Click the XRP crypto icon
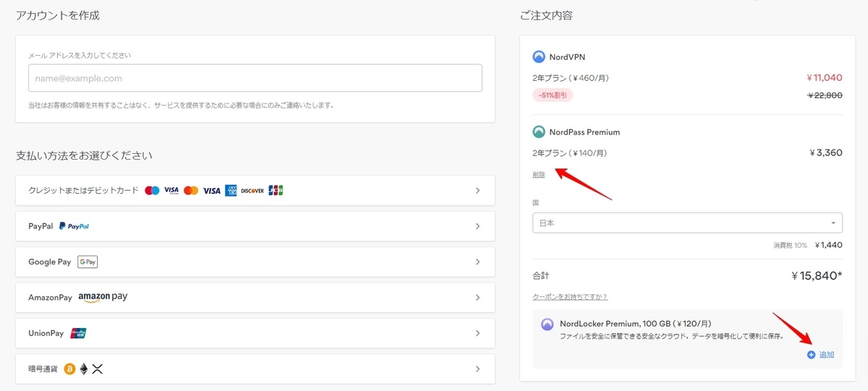Screen dimensions: 868x391 point(98,369)
